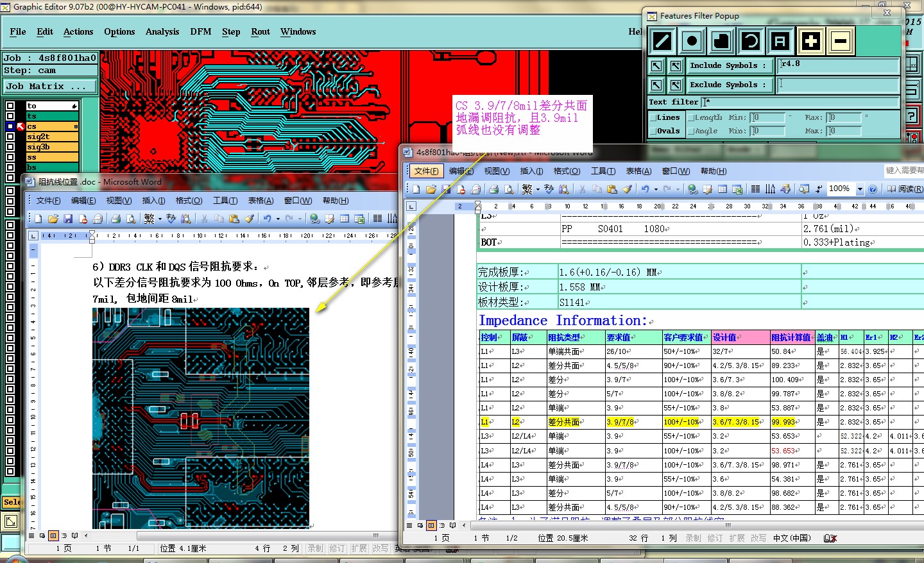
Task: Open the zoom 100% dropdown in Word
Action: pyautogui.click(x=860, y=189)
